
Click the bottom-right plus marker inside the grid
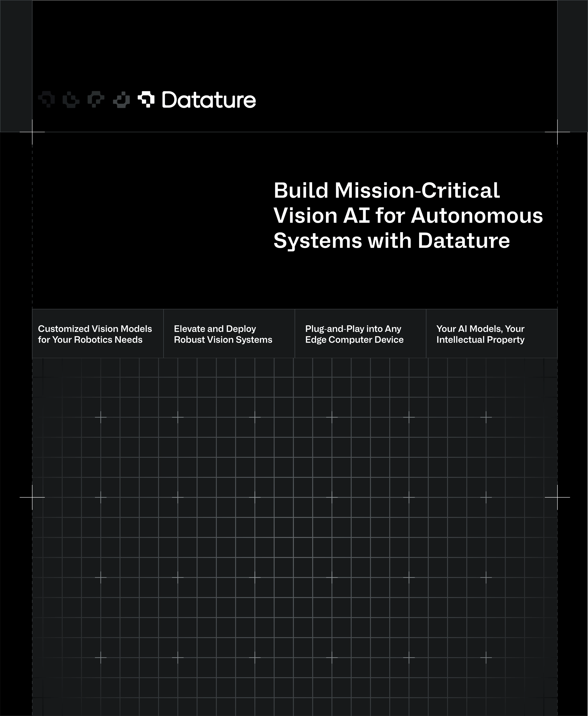coord(486,657)
